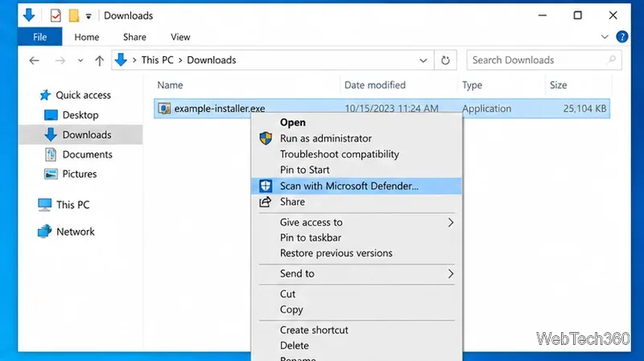The width and height of the screenshot is (644, 361).
Task: Choose Restore previous versions
Action: point(357,253)
